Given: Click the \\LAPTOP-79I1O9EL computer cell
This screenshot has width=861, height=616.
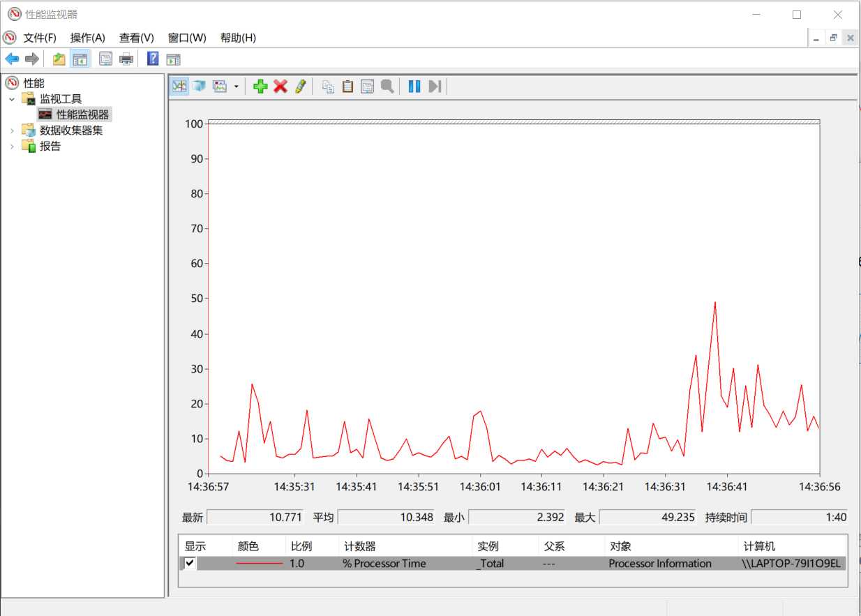Looking at the screenshot, I should pyautogui.click(x=791, y=564).
